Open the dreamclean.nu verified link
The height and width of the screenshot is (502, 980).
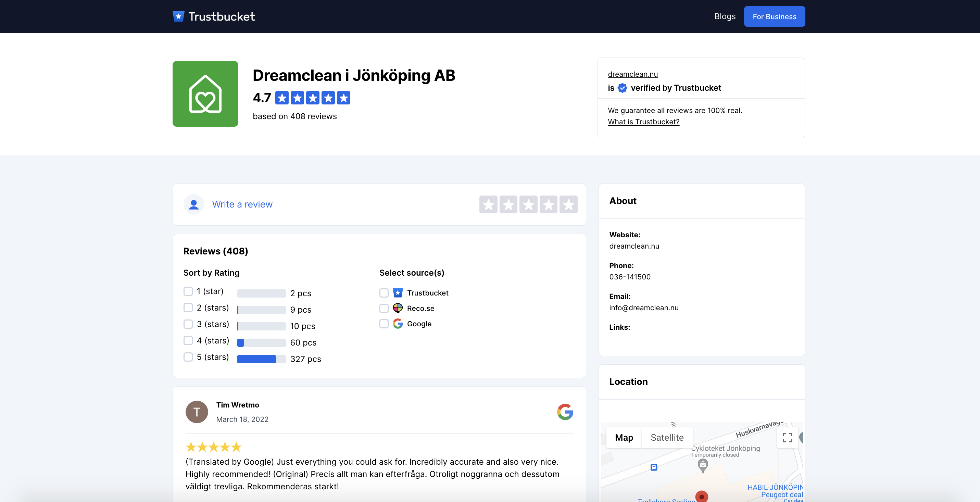tap(633, 74)
